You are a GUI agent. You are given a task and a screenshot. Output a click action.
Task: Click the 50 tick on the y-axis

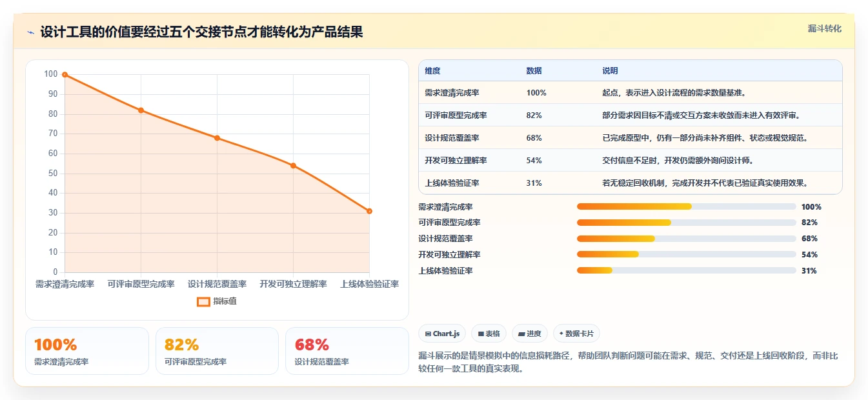coord(52,174)
